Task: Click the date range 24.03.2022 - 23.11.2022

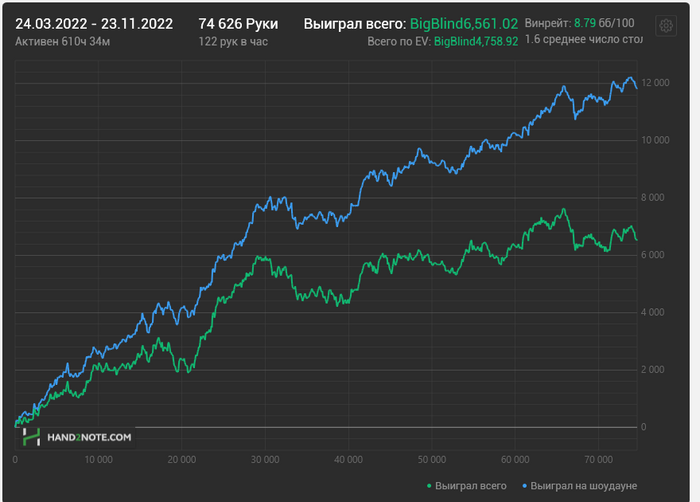Action: (94, 24)
